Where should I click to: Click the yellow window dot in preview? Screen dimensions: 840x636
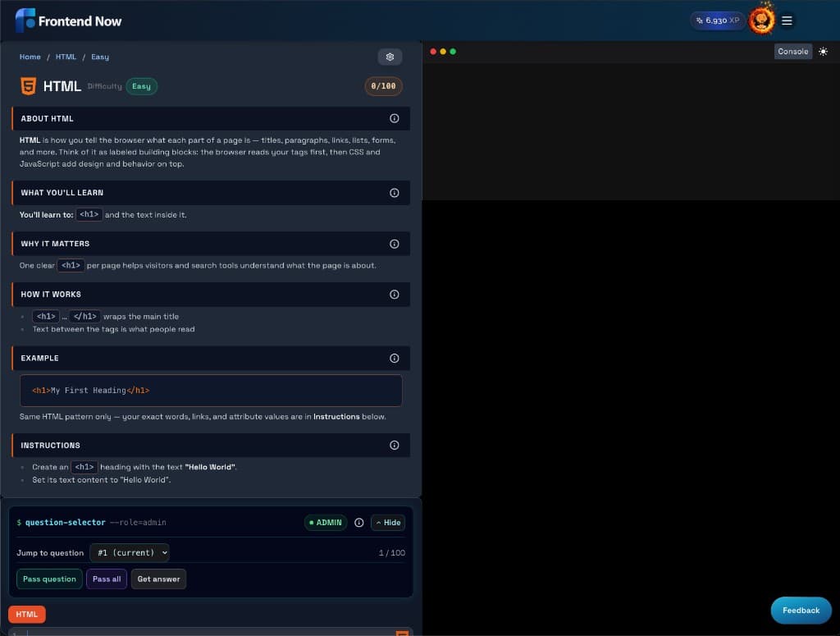pyautogui.click(x=443, y=52)
